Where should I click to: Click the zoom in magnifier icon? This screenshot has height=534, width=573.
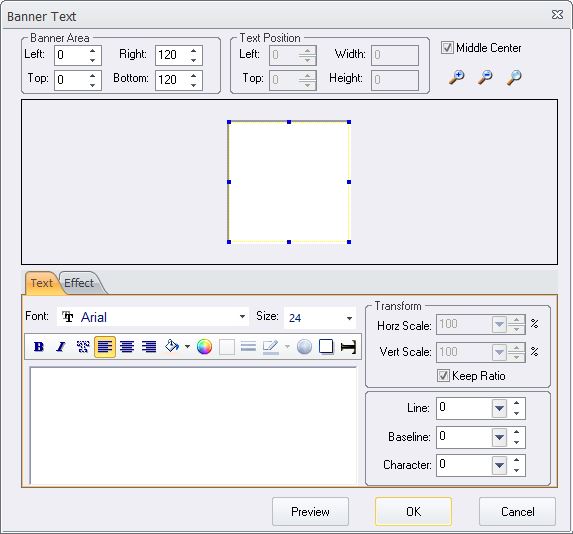coord(456,77)
